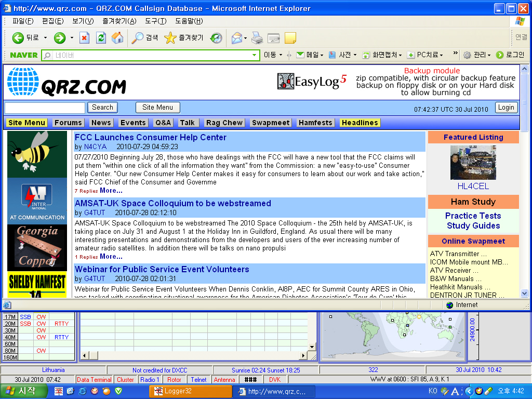Go to the home page via the house icon
Screen dimensions: 532x399
117,37
